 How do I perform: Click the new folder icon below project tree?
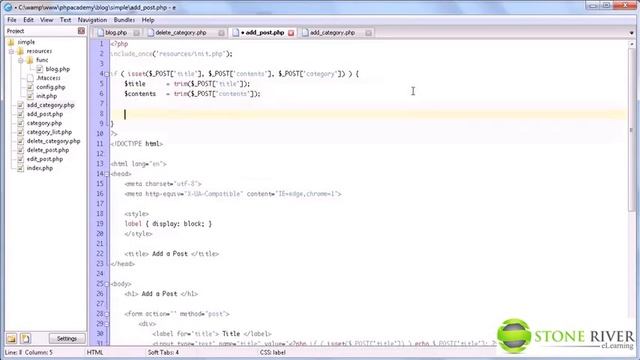11,338
